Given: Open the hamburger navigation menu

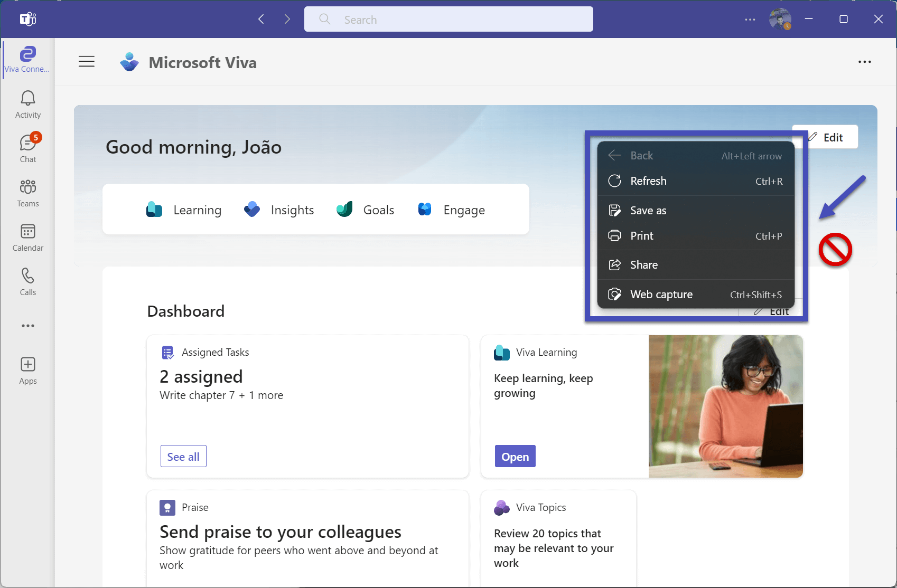Looking at the screenshot, I should pos(87,61).
